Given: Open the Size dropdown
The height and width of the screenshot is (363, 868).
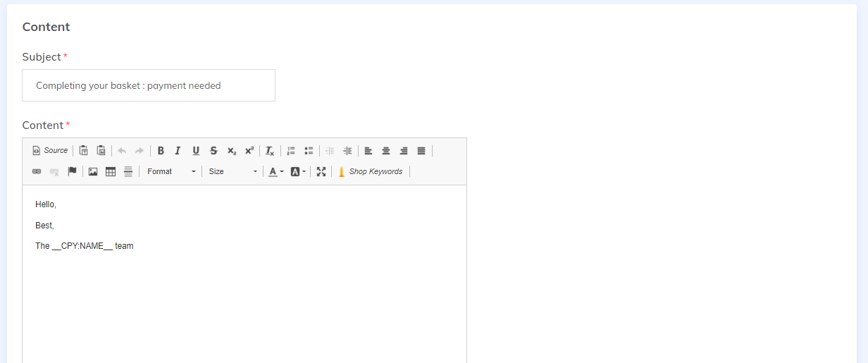Looking at the screenshot, I should (x=233, y=172).
